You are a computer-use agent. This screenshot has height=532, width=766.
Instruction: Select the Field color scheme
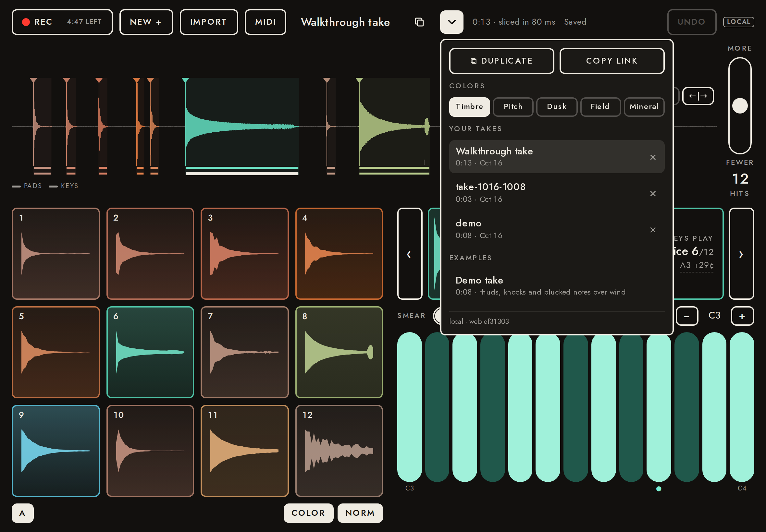tap(600, 107)
